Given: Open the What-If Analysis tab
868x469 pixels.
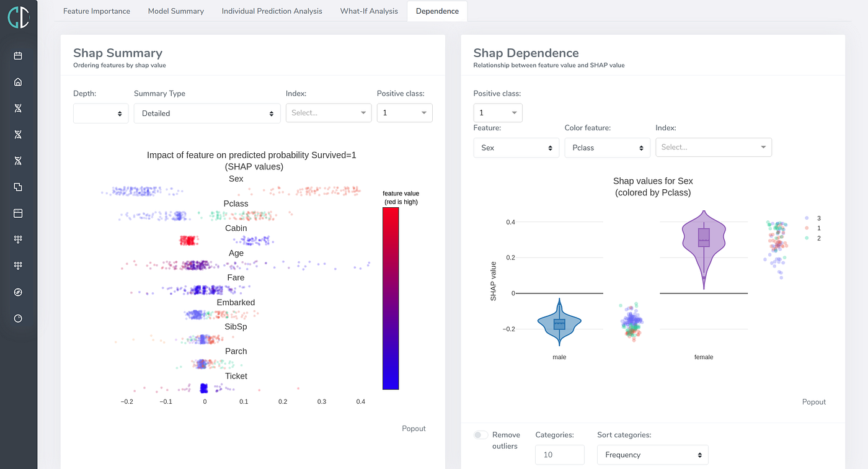Looking at the screenshot, I should (369, 11).
